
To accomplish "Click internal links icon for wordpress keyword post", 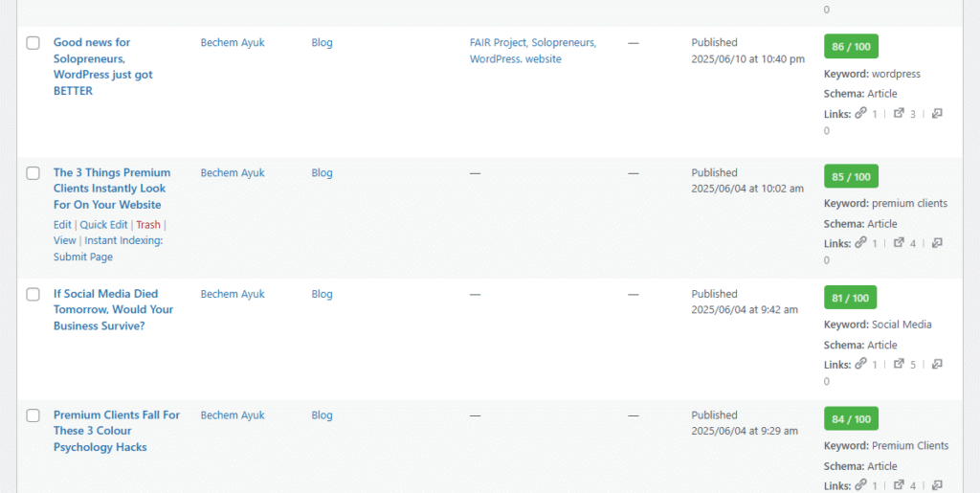I will (x=860, y=113).
